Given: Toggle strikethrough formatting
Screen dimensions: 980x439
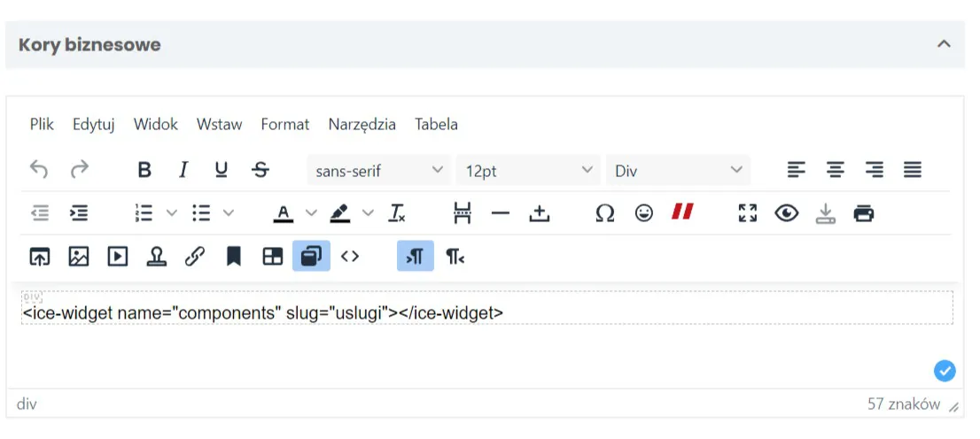Looking at the screenshot, I should point(261,169).
